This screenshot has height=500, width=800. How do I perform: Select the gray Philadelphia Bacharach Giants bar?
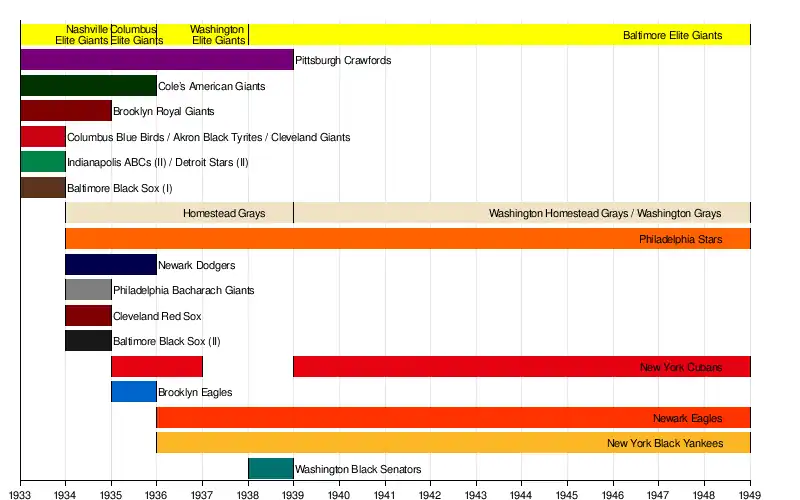[x=88, y=290]
